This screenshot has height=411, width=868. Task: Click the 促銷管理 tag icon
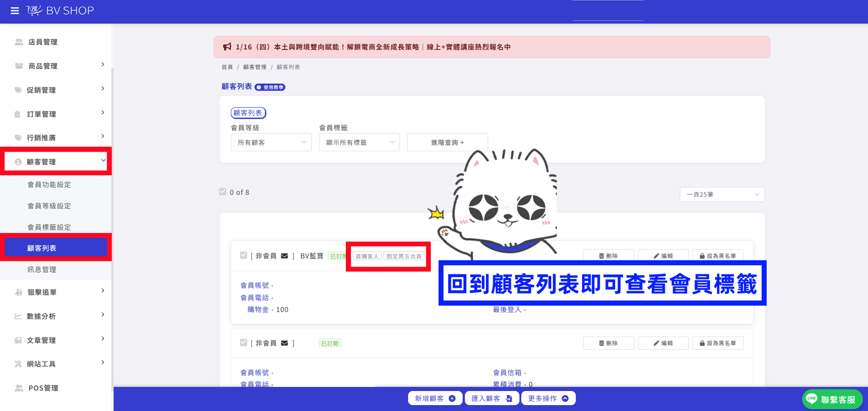(18, 90)
